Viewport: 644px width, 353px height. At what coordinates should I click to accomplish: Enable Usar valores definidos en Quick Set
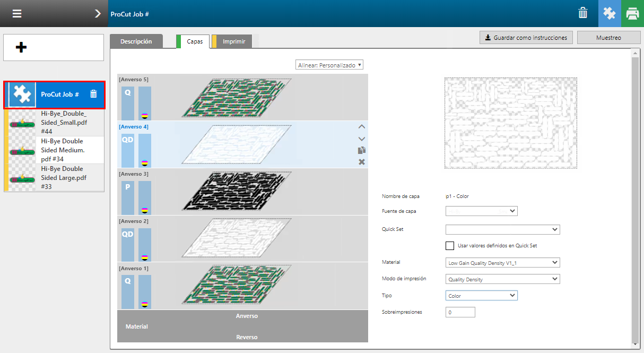coord(450,246)
